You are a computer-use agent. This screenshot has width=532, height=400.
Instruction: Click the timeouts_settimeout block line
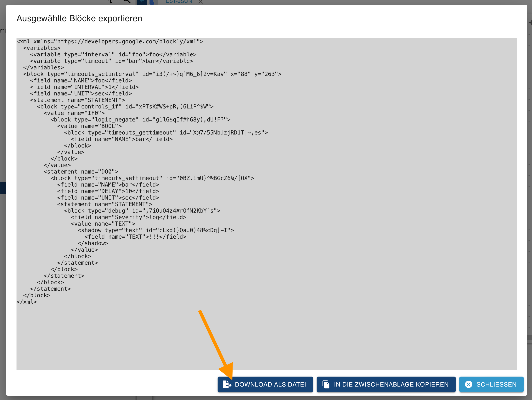click(x=152, y=178)
